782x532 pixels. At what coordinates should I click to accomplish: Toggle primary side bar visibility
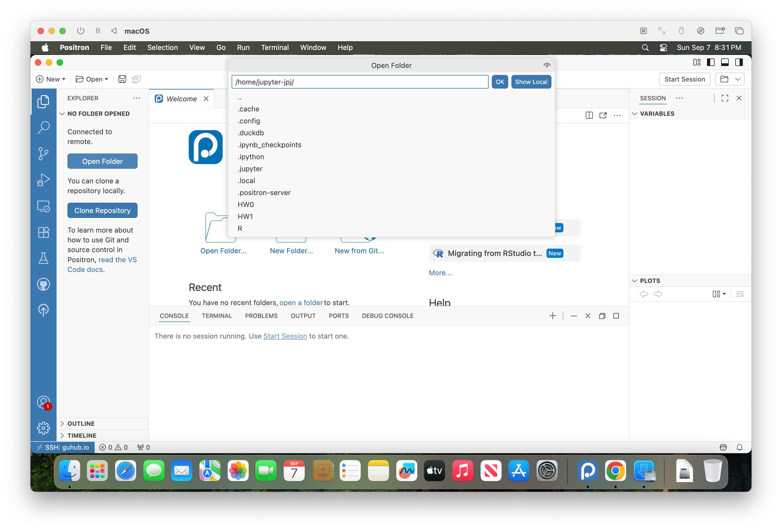[x=711, y=62]
